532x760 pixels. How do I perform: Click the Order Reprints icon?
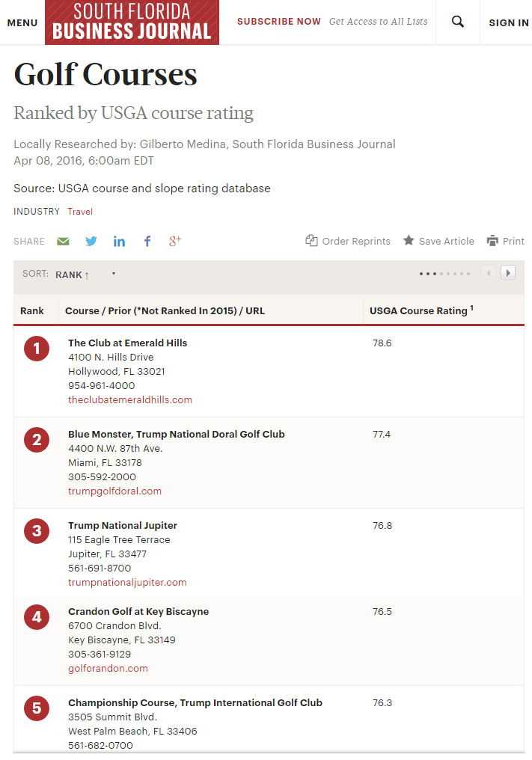tap(311, 240)
